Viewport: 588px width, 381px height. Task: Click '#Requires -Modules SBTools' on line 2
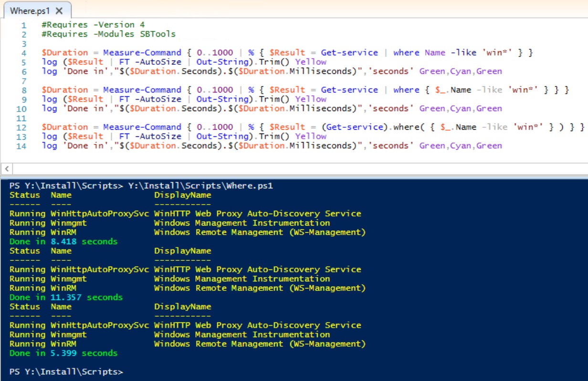click(108, 34)
